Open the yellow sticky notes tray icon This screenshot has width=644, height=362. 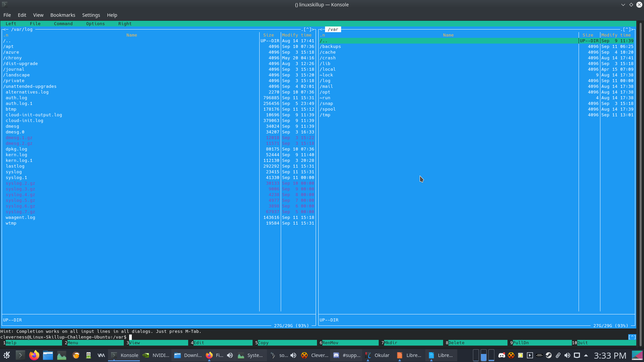pos(521,355)
